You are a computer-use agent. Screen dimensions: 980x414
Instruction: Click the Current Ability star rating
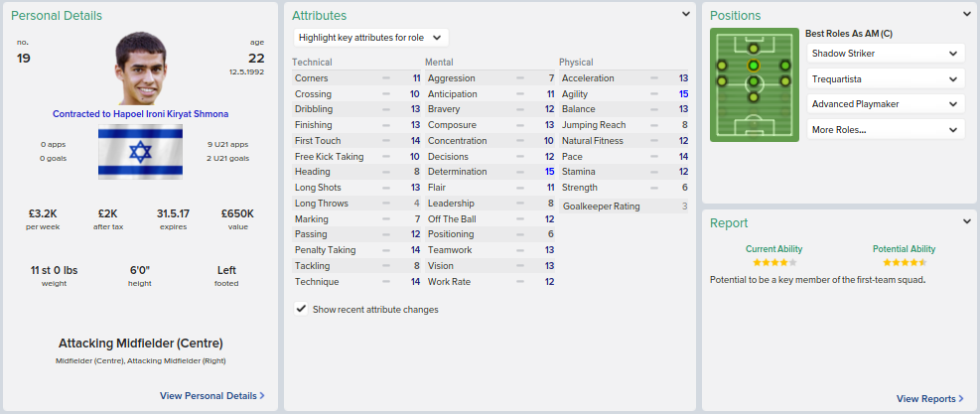point(774,263)
